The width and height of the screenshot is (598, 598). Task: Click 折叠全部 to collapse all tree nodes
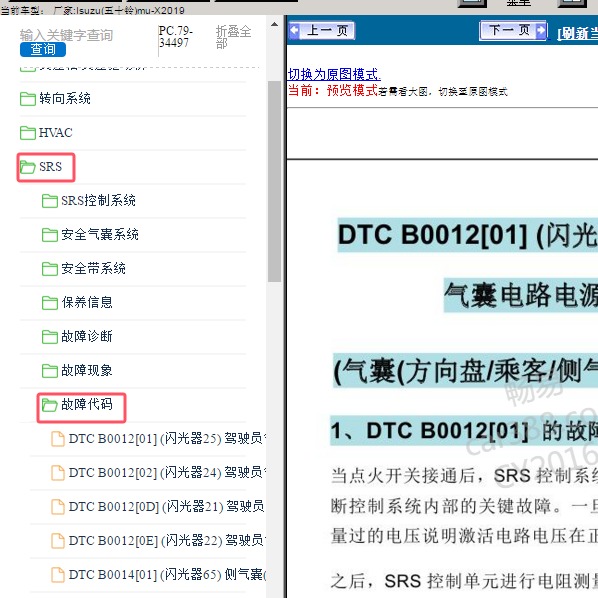point(233,37)
